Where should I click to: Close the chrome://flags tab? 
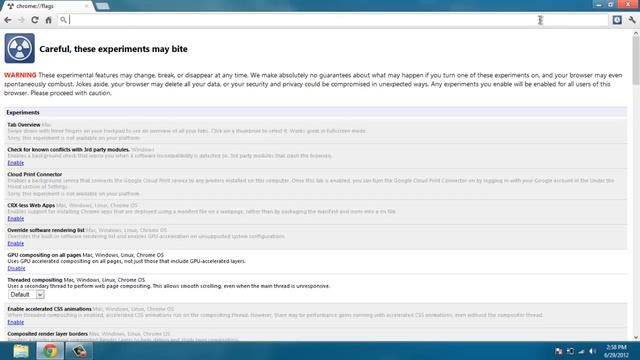pos(86,6)
